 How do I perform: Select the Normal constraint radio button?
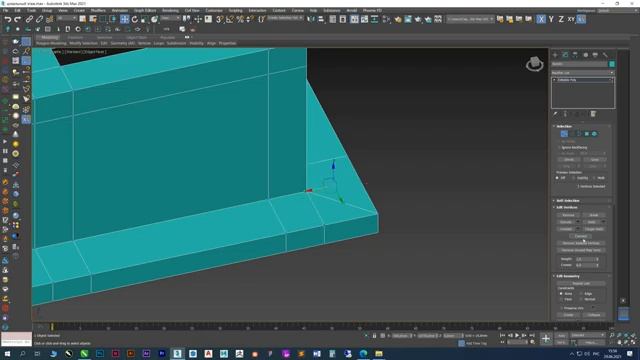pos(581,299)
